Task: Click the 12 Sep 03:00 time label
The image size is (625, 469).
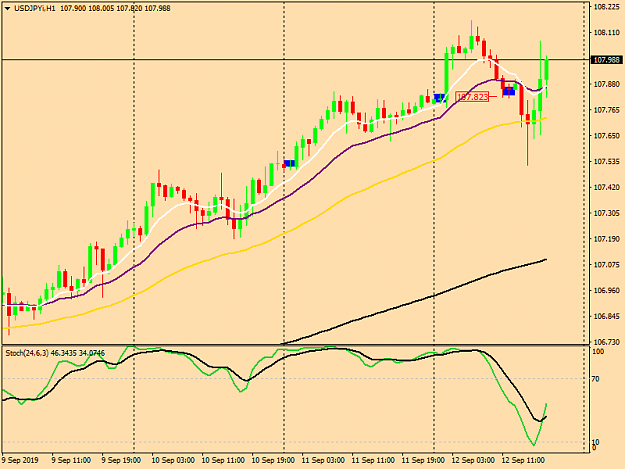Action: pos(473,460)
